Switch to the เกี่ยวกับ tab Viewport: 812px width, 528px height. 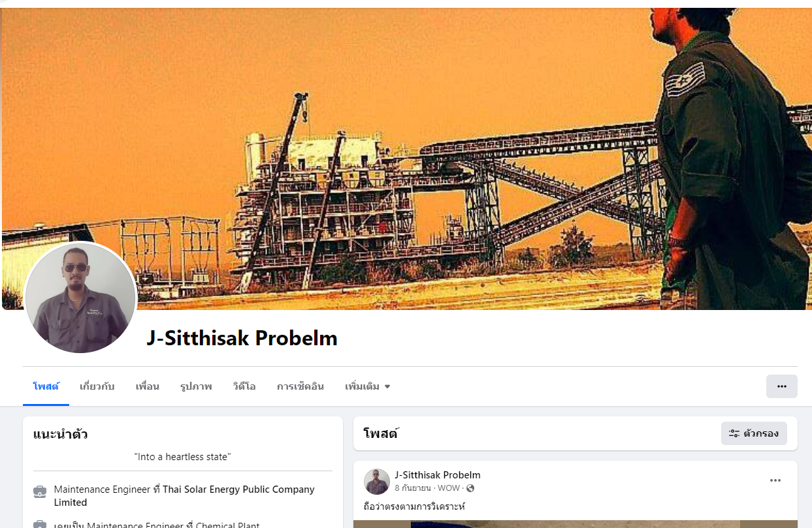(x=97, y=386)
